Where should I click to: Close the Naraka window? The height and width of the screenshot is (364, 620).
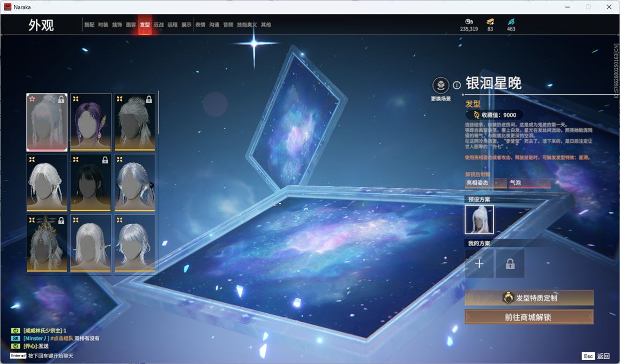pos(609,7)
